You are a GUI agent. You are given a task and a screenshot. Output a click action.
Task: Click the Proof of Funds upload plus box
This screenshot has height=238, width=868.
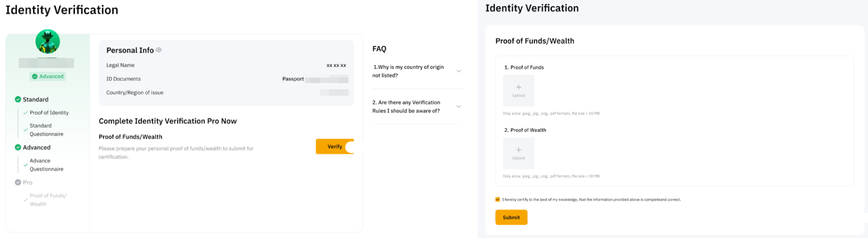[519, 90]
